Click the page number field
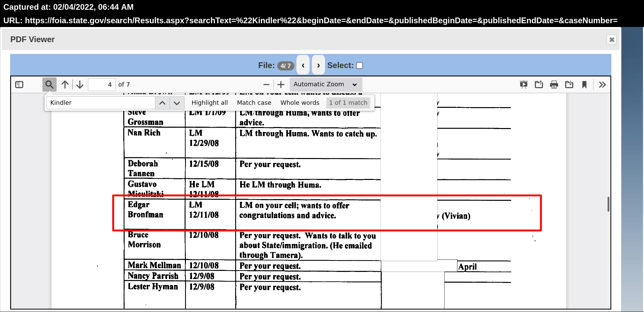This screenshot has height=312, width=644. coord(102,85)
